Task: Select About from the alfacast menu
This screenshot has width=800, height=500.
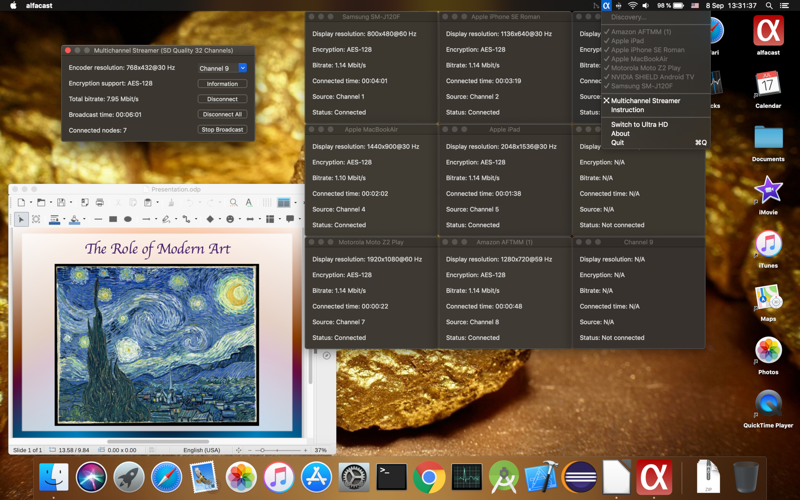Action: 620,134
